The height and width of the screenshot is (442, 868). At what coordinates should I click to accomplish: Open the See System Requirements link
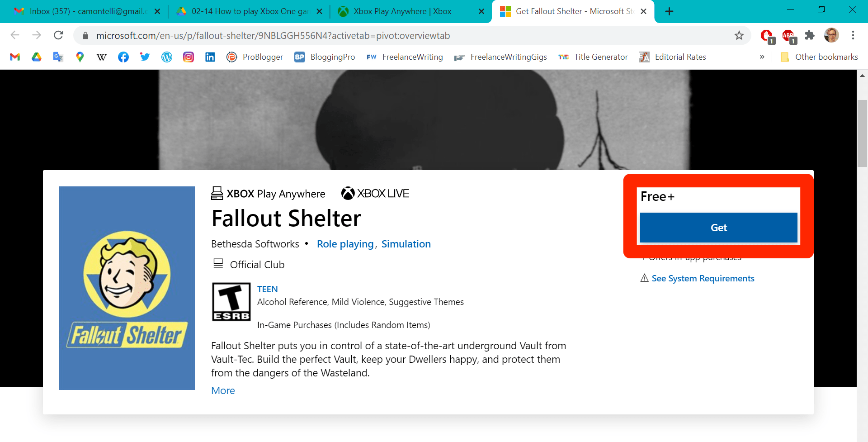click(703, 278)
